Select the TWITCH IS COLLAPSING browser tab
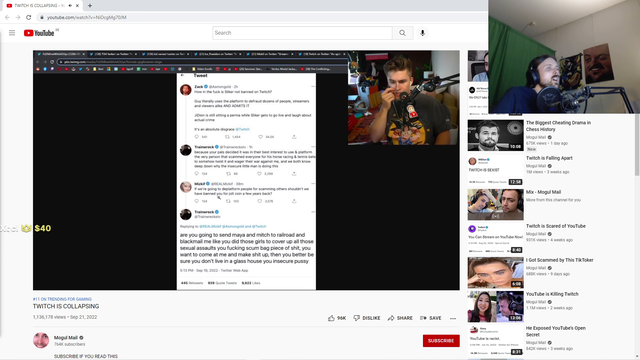This screenshot has height=360, width=640. point(41,6)
